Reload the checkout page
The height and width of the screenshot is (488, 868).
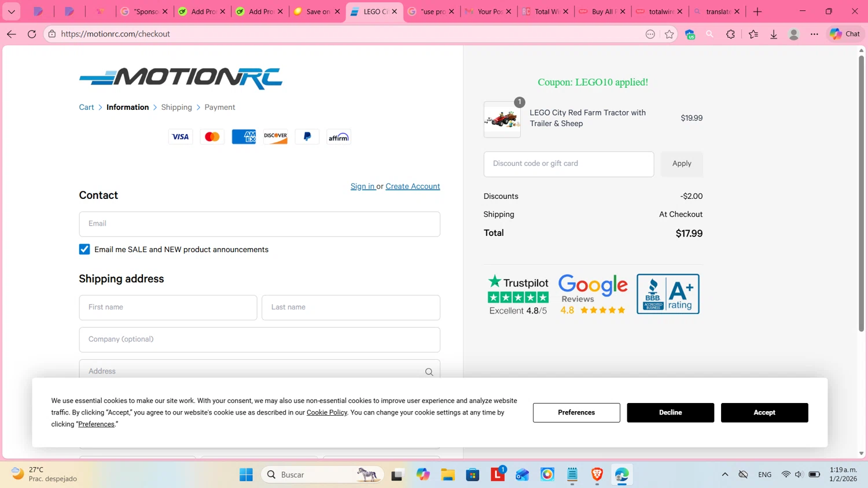(x=32, y=34)
